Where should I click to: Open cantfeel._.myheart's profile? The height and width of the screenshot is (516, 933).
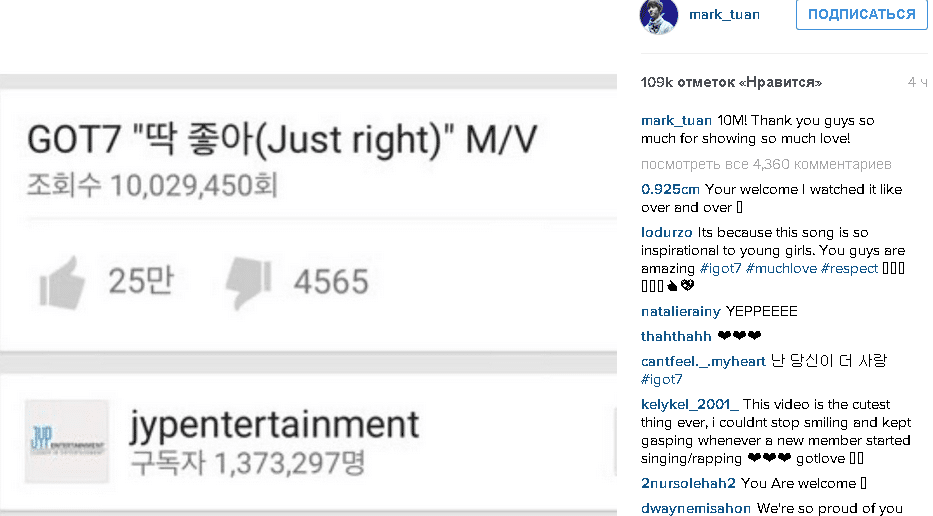[703, 361]
